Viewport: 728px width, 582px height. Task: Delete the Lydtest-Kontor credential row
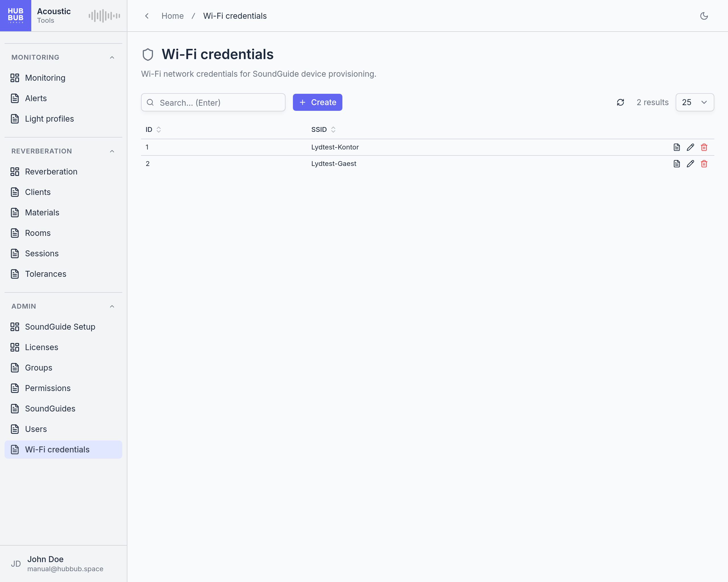[704, 147]
